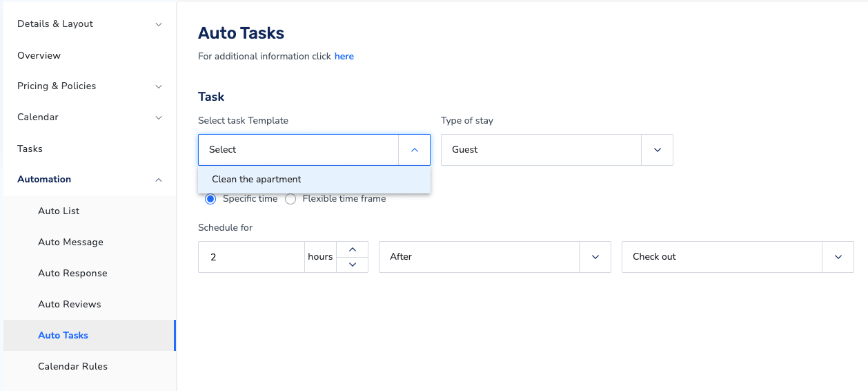868x391 pixels.
Task: Open the Overview sidebar link
Action: (39, 56)
